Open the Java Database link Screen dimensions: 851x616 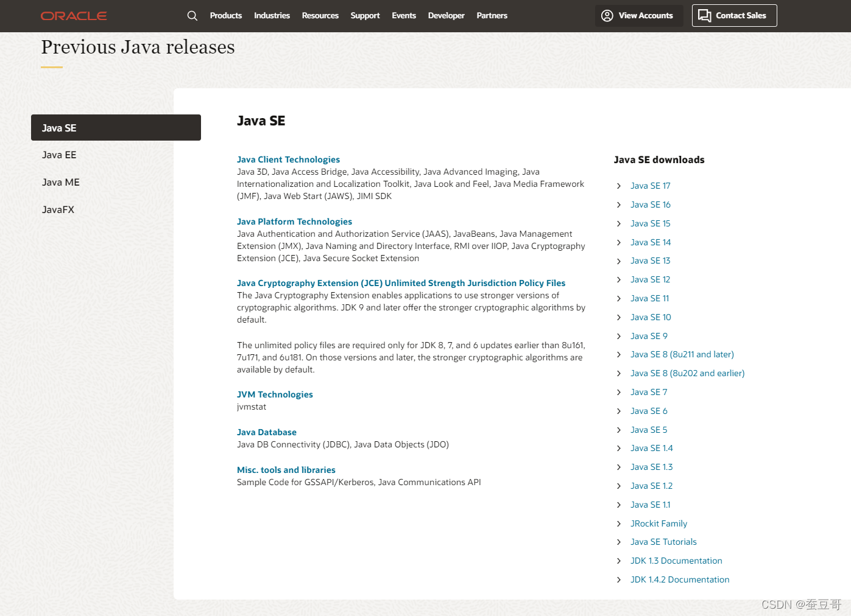click(x=267, y=432)
